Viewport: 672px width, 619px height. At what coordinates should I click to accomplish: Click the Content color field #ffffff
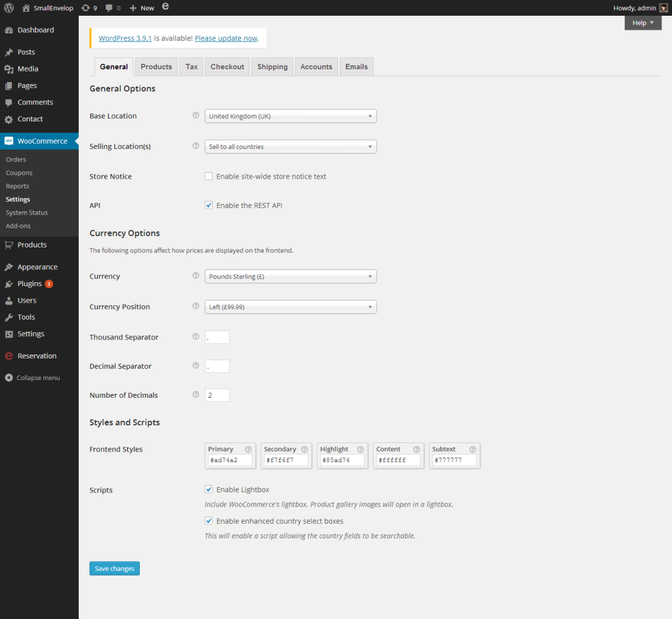coord(398,460)
